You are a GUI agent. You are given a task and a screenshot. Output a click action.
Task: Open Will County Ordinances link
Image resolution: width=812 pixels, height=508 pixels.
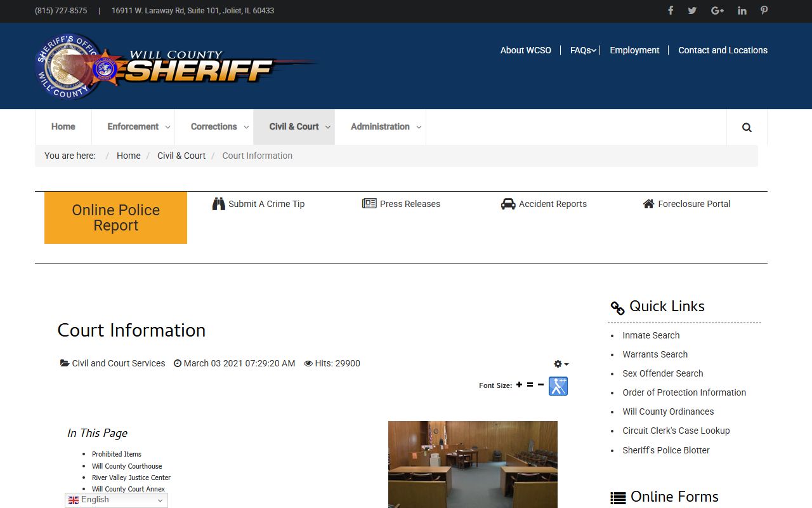[x=668, y=411]
